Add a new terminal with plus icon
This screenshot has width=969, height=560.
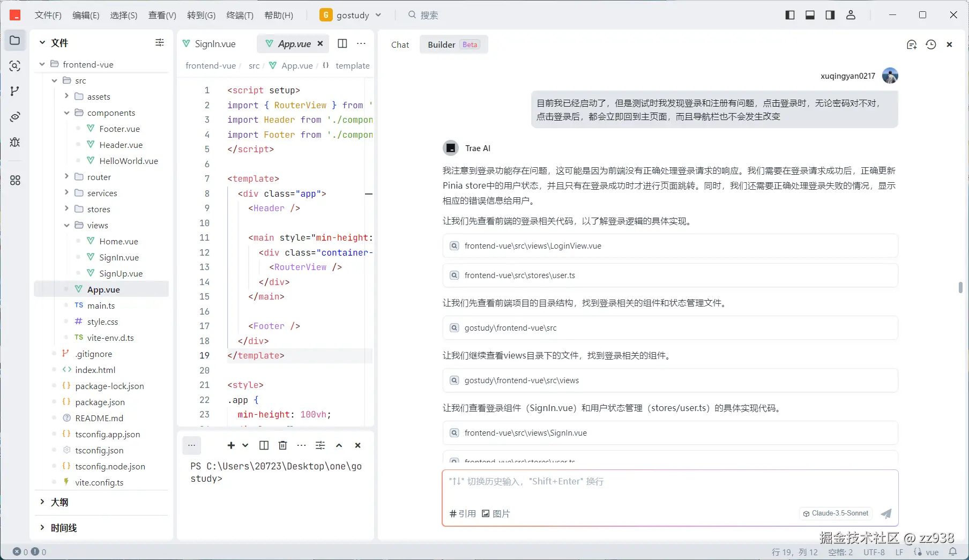[231, 445]
